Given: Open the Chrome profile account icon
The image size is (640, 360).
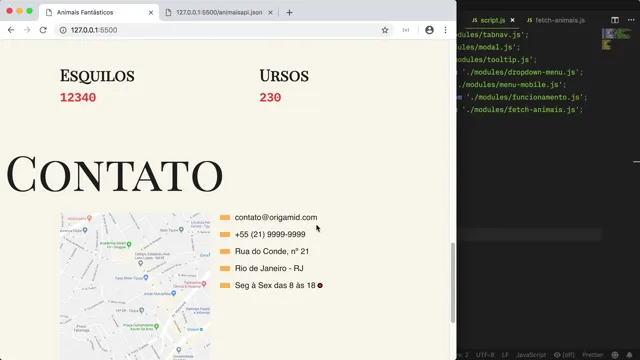Looking at the screenshot, I should coord(429,30).
